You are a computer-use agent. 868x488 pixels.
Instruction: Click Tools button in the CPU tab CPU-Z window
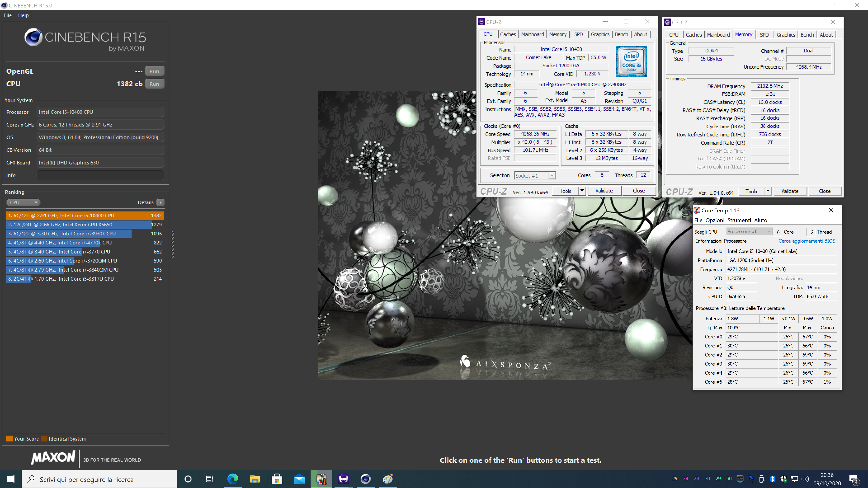tap(565, 191)
